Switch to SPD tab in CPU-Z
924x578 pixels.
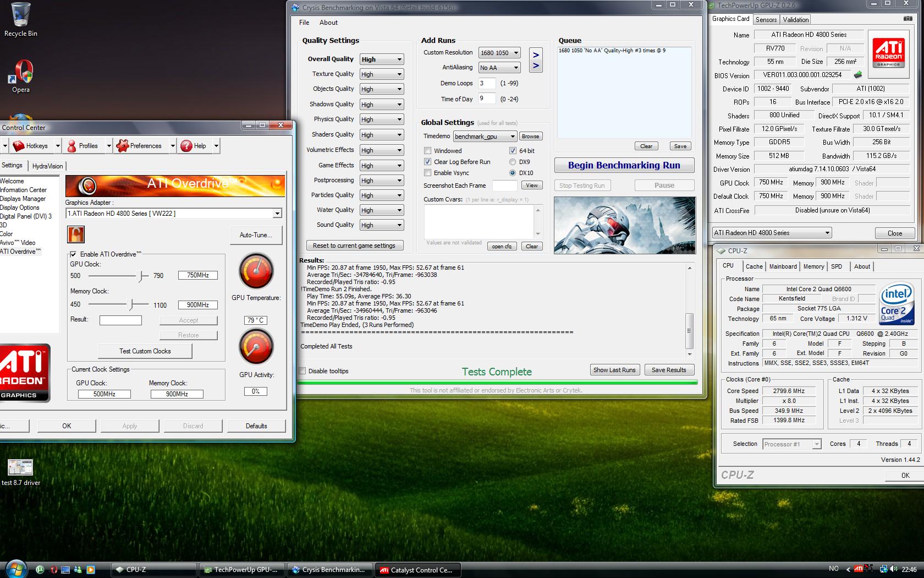837,266
